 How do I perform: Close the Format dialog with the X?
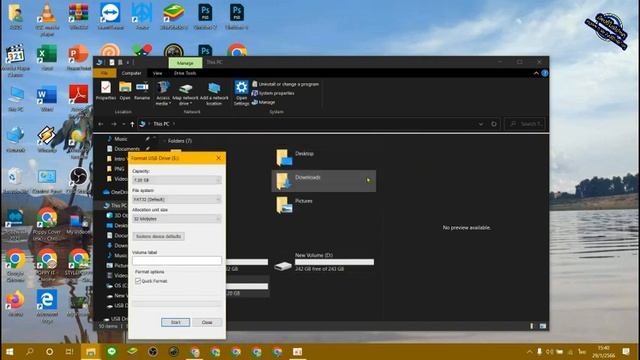click(x=218, y=158)
